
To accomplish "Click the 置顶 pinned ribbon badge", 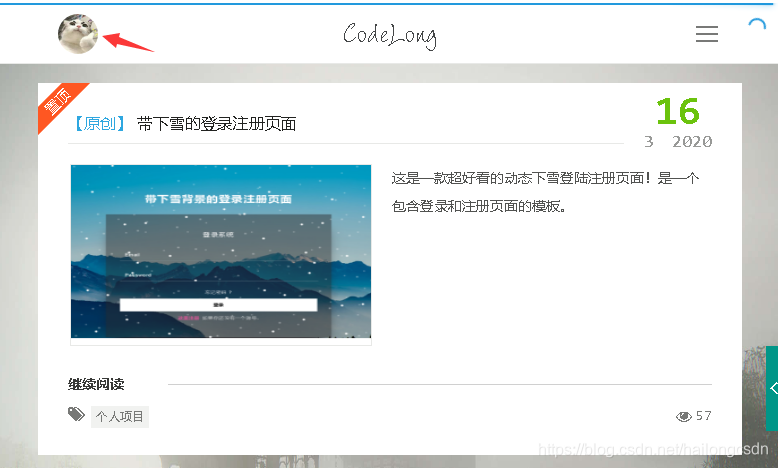I will tap(60, 103).
